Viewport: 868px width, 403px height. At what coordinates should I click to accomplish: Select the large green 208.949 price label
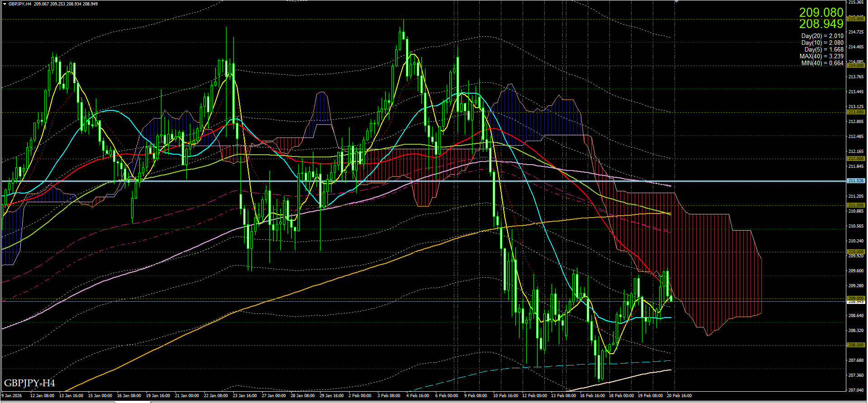pos(821,24)
